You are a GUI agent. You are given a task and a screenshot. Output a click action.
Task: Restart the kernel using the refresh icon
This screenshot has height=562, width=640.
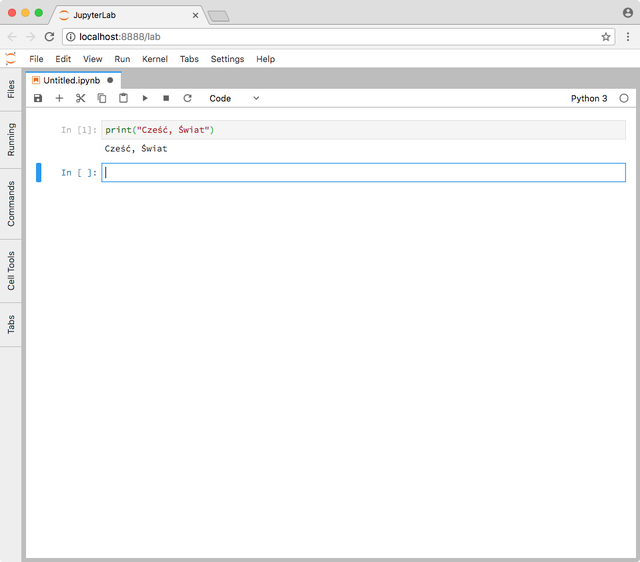tap(187, 98)
